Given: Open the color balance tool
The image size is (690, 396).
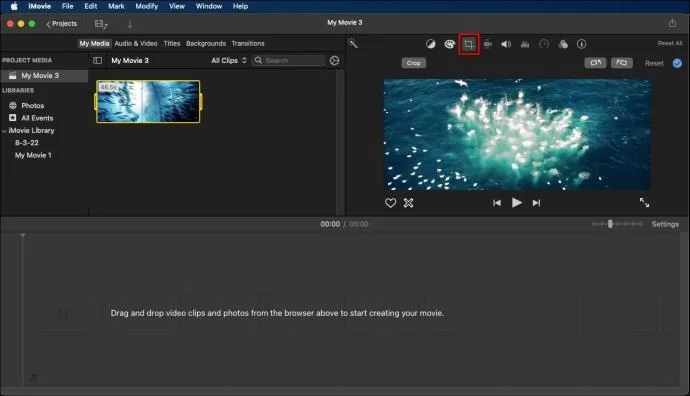Looking at the screenshot, I should [x=430, y=44].
